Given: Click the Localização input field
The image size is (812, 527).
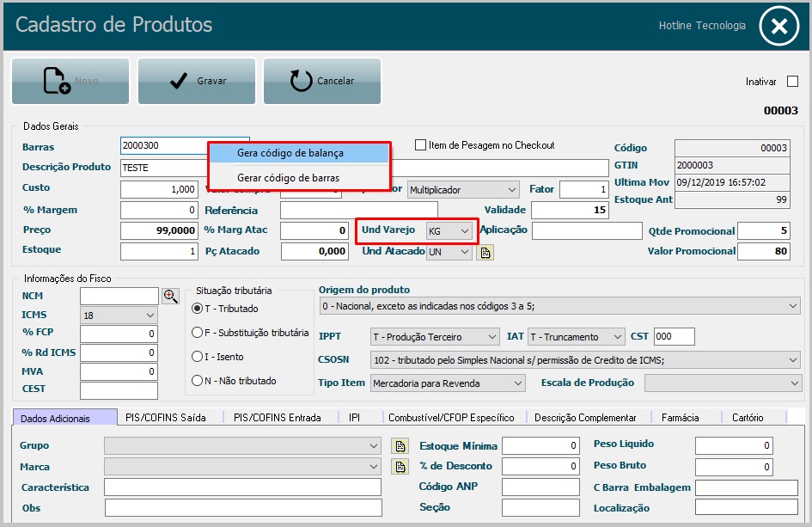Looking at the screenshot, I should point(747,507).
